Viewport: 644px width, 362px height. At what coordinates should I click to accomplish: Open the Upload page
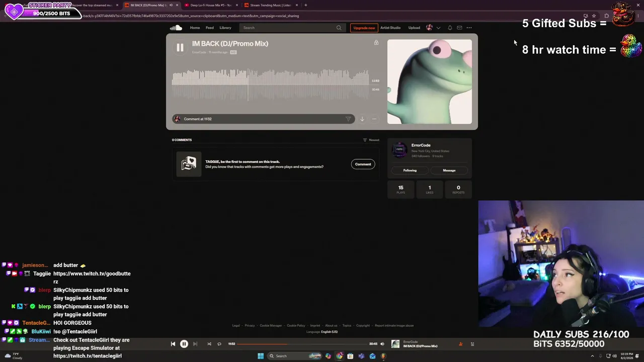(414, 28)
